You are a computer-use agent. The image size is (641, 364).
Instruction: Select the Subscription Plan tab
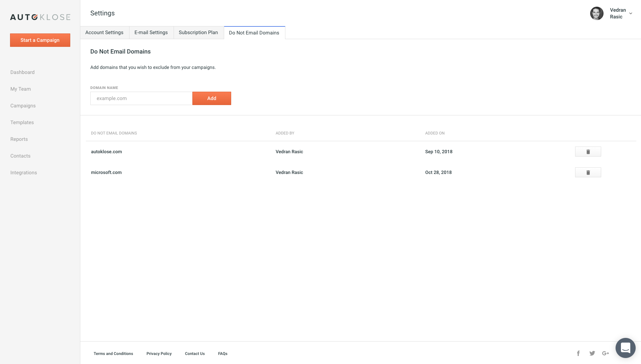(198, 32)
